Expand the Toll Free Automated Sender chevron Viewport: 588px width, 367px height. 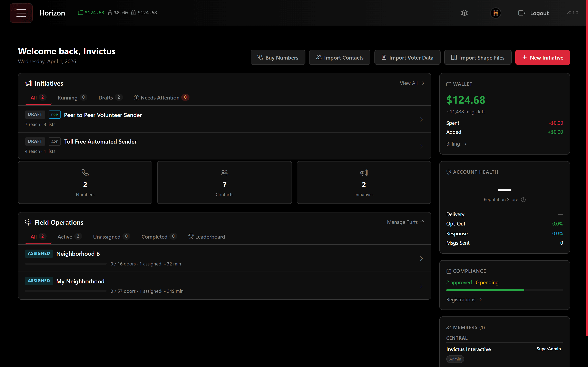(x=421, y=146)
